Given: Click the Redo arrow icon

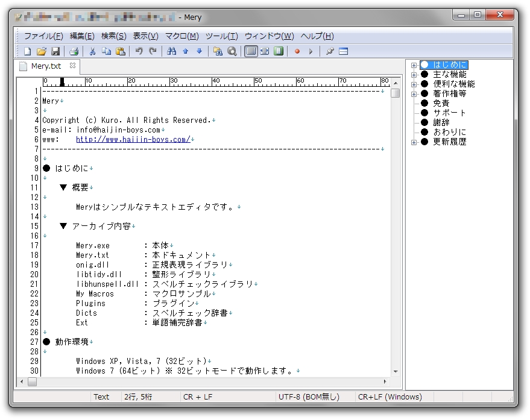Looking at the screenshot, I should [x=153, y=51].
